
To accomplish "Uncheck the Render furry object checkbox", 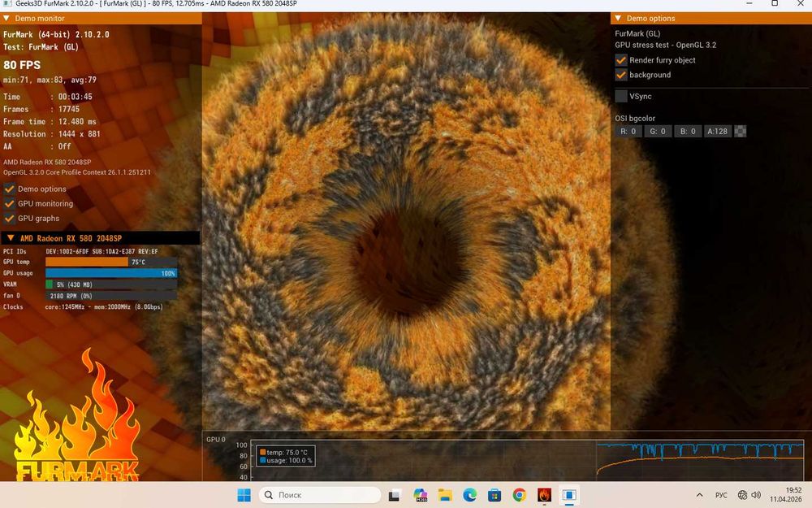I will coord(621,60).
